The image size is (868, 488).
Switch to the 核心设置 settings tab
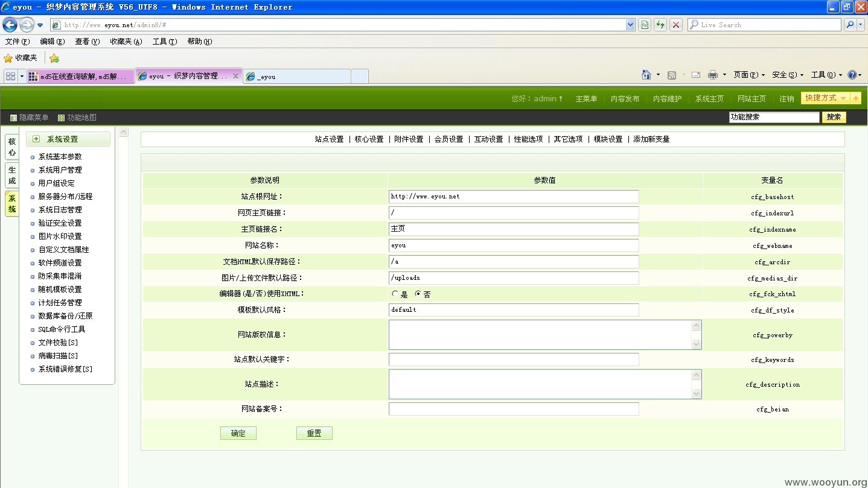click(369, 139)
